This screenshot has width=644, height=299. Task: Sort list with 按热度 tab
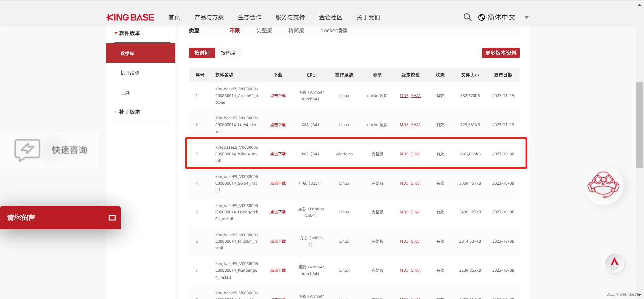click(228, 53)
